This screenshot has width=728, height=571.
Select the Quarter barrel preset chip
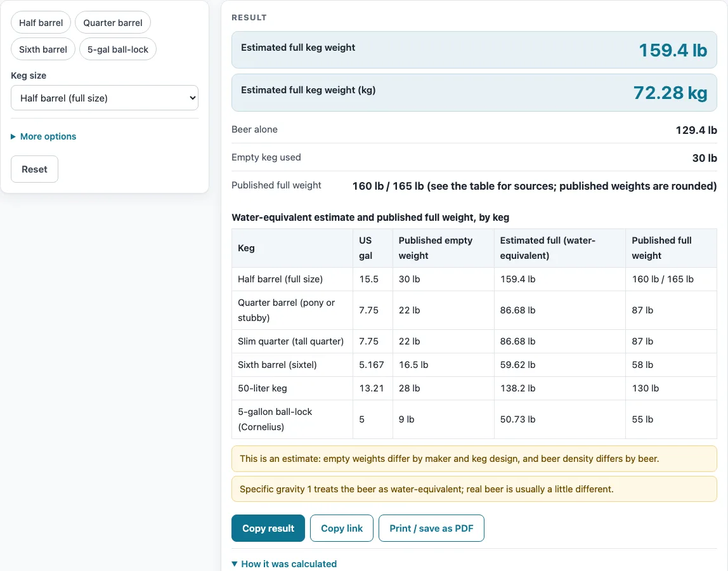click(113, 23)
